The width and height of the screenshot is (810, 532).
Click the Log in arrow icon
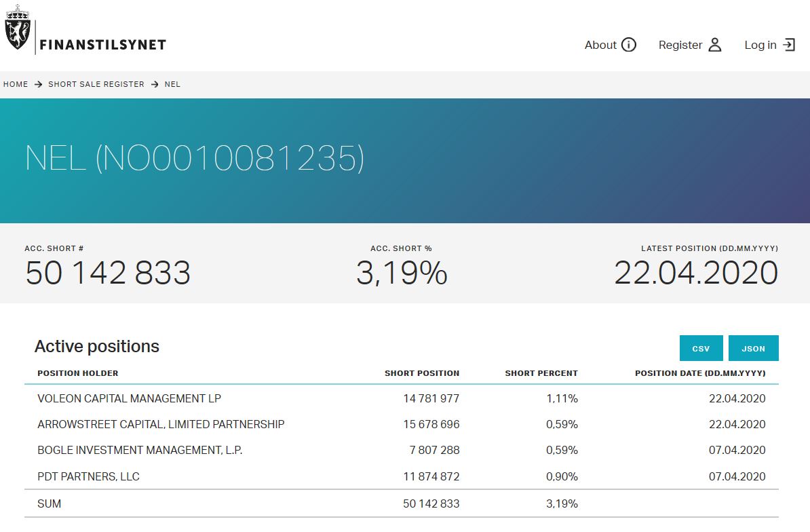789,45
